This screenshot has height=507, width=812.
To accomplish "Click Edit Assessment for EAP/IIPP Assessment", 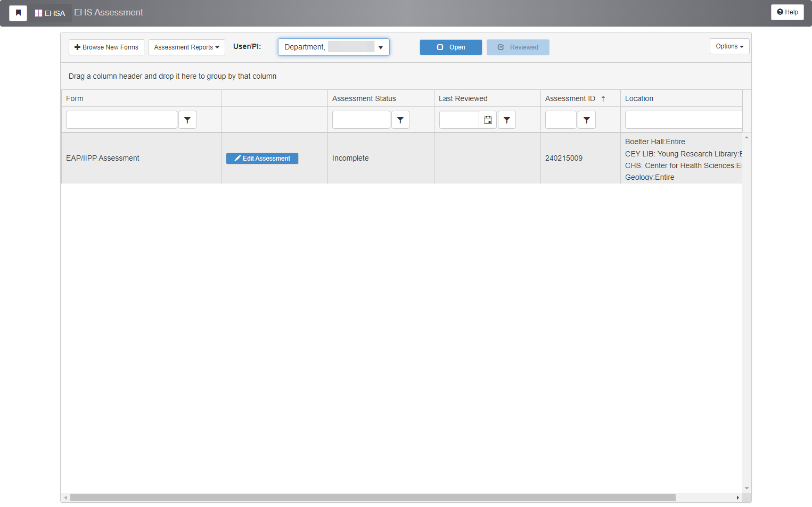I will click(x=262, y=159).
